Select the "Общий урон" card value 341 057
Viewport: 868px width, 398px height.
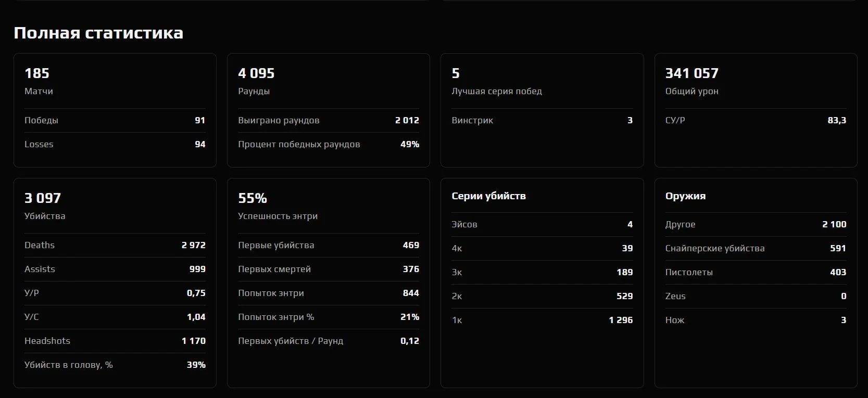pos(691,73)
